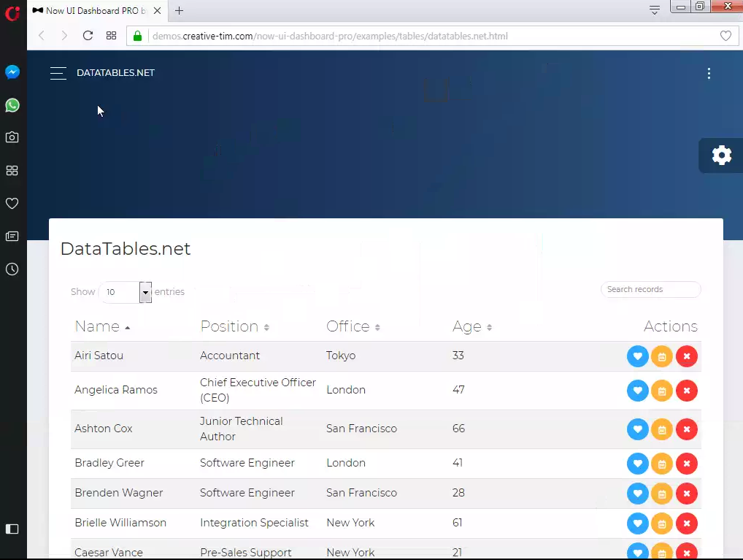The image size is (743, 560).
Task: Open history using the clock sidebar icon
Action: pos(12,269)
